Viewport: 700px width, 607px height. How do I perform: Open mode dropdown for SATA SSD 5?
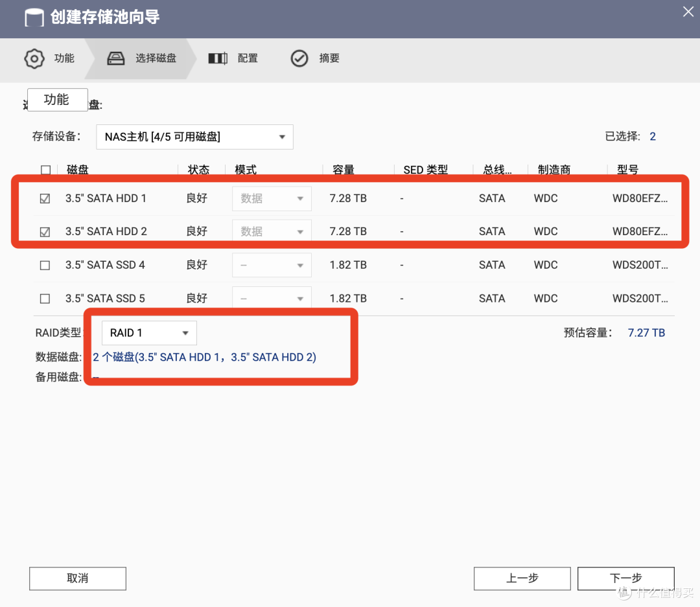[272, 298]
